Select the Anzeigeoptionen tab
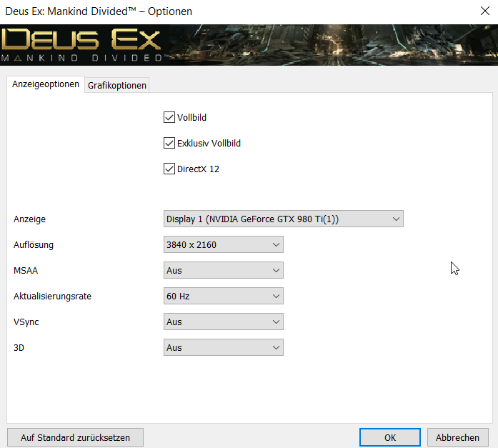The image size is (498, 448). (x=46, y=84)
